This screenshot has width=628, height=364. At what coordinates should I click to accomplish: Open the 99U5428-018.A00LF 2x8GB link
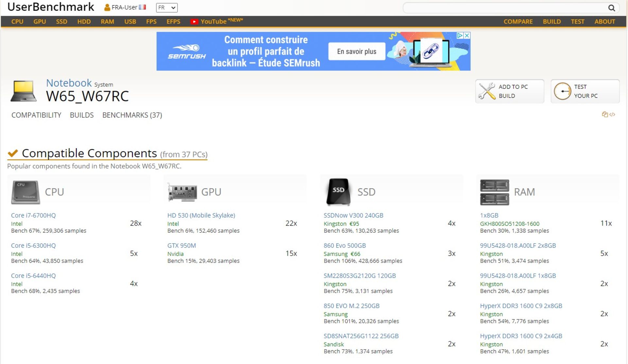tap(518, 245)
